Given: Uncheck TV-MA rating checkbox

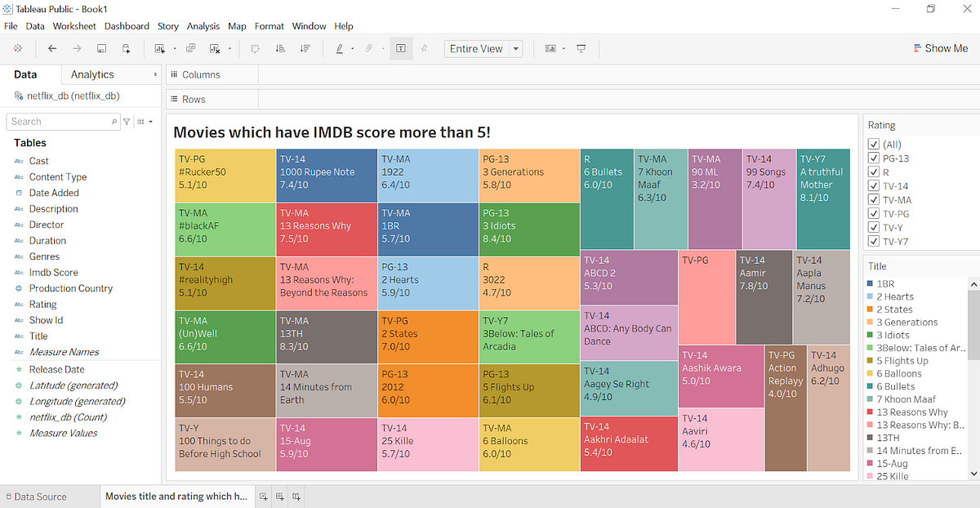Looking at the screenshot, I should [875, 198].
